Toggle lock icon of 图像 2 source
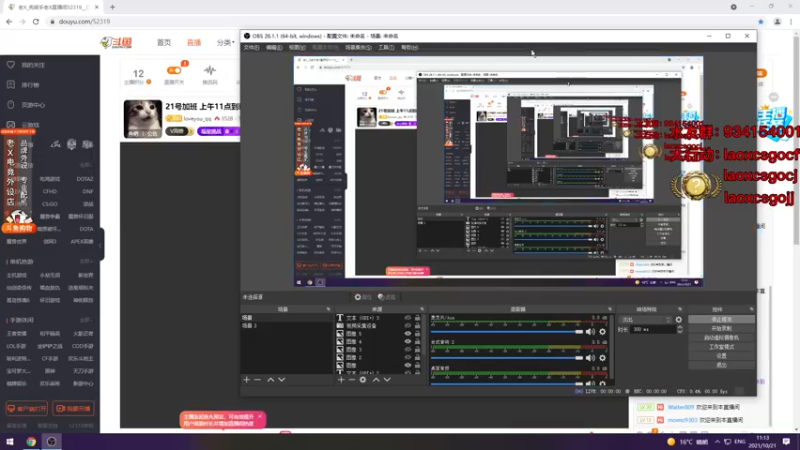The height and width of the screenshot is (450, 800). click(x=417, y=357)
